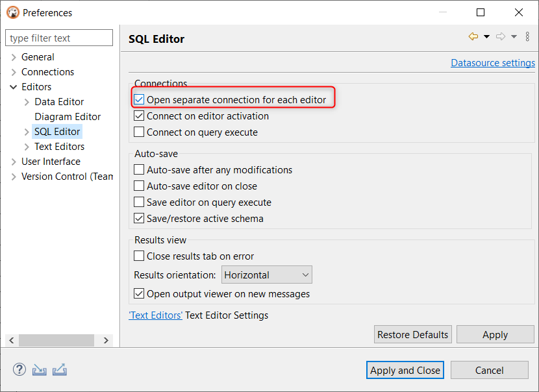Maximize the Preferences window
The height and width of the screenshot is (392, 539).
(x=481, y=12)
